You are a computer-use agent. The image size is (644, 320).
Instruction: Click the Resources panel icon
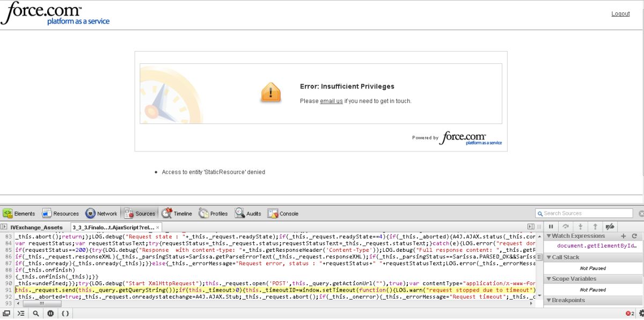(x=47, y=214)
